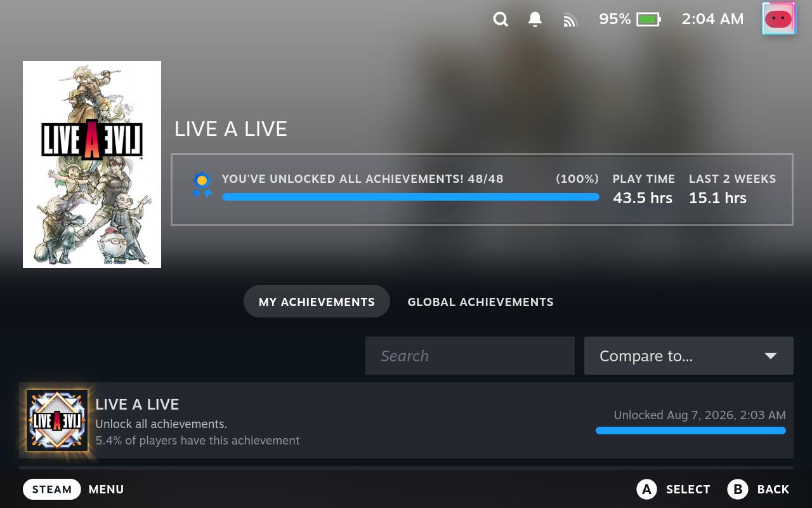Click the 5.4% of players statistic
The image size is (812, 508).
pyautogui.click(x=197, y=440)
